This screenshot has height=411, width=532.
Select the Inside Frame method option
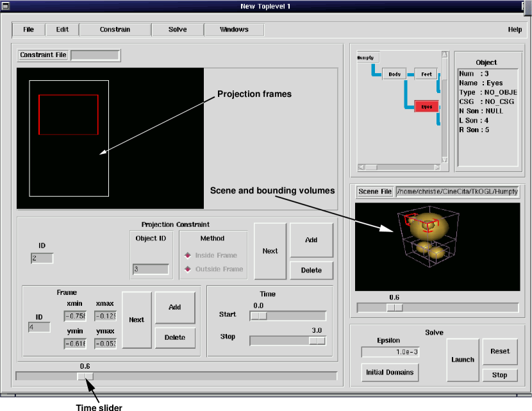point(188,255)
